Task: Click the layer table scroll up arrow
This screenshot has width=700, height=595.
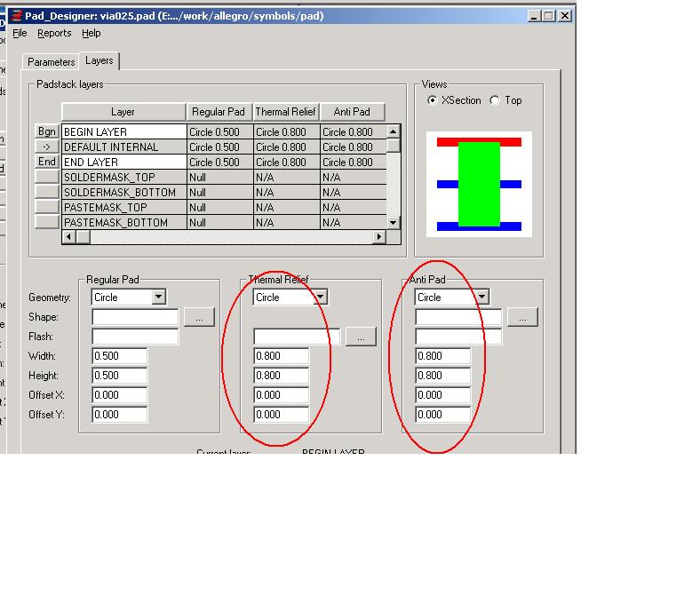Action: pyautogui.click(x=394, y=131)
